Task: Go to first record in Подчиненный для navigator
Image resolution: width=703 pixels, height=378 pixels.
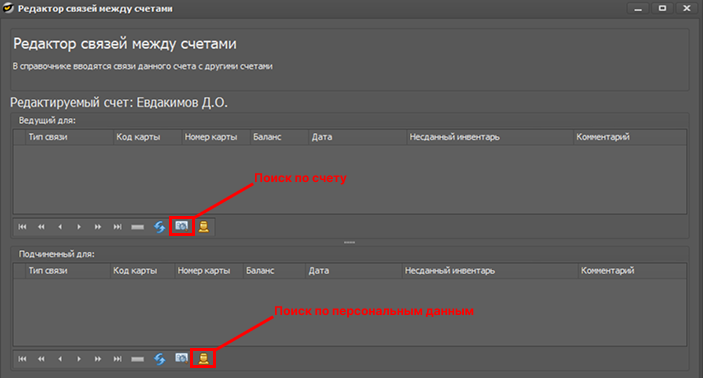Action: click(22, 359)
